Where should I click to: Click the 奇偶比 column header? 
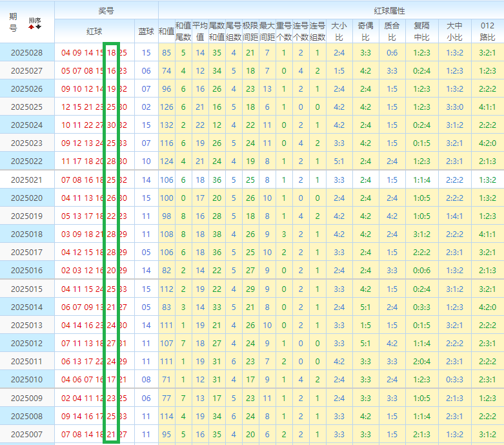pos(365,31)
